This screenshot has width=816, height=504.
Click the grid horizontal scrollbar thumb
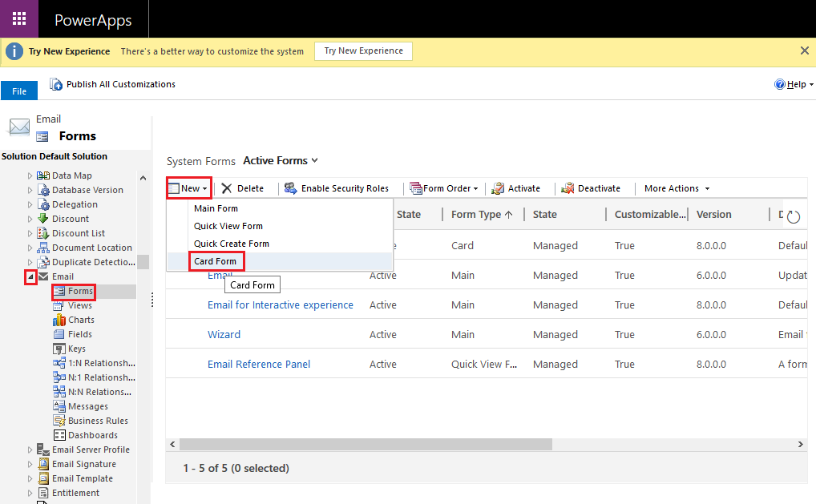[366, 444]
